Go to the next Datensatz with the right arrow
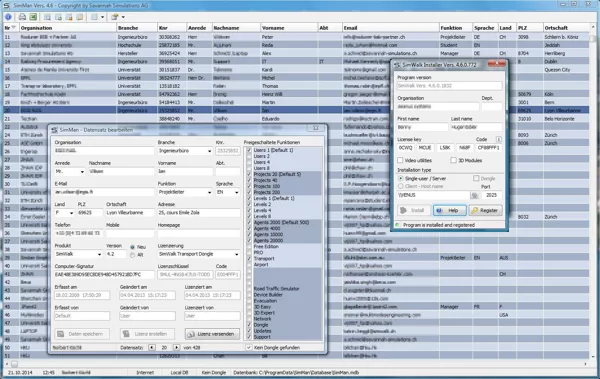Image resolution: width=600 pixels, height=379 pixels. pos(176,348)
